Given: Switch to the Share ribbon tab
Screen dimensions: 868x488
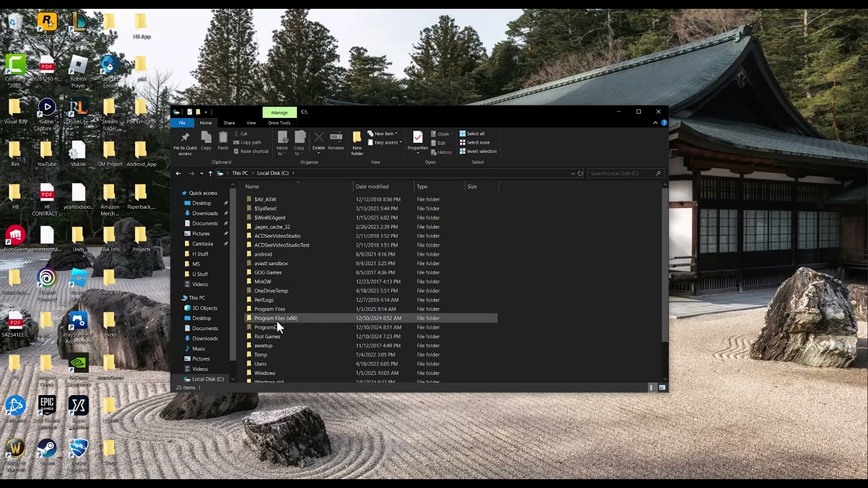Looking at the screenshot, I should click(229, 123).
